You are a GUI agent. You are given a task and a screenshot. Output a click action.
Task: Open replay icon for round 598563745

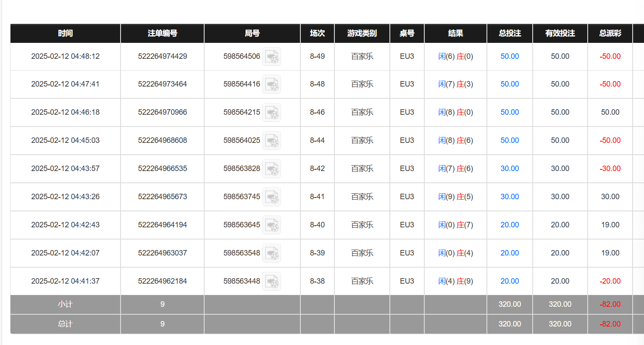(271, 197)
